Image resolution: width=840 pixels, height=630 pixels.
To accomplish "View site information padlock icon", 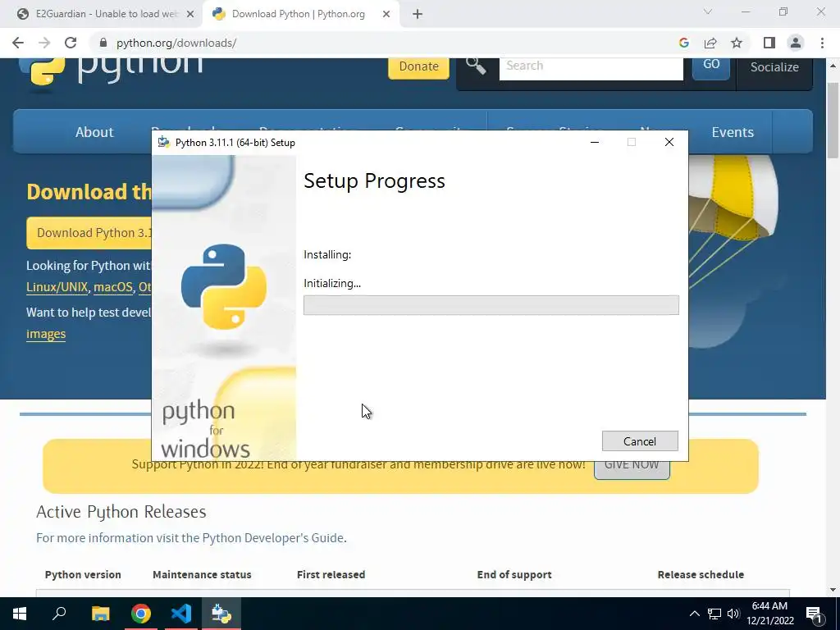I will pyautogui.click(x=103, y=43).
